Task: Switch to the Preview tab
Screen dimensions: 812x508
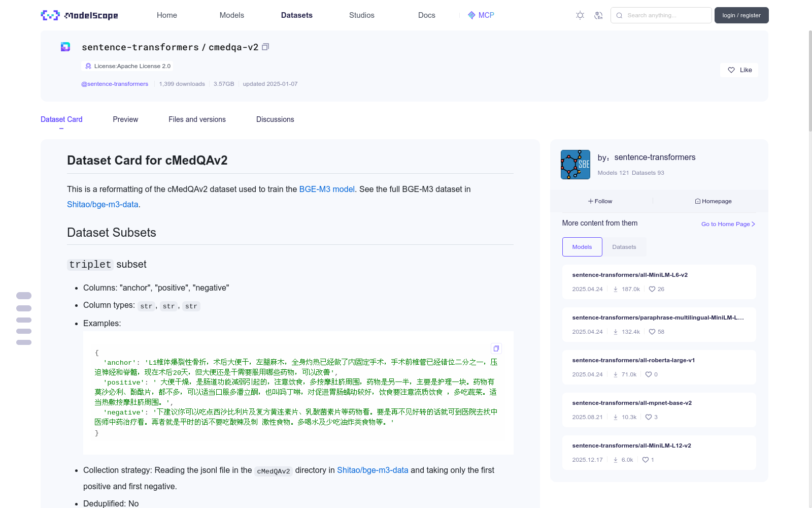Action: pyautogui.click(x=125, y=119)
